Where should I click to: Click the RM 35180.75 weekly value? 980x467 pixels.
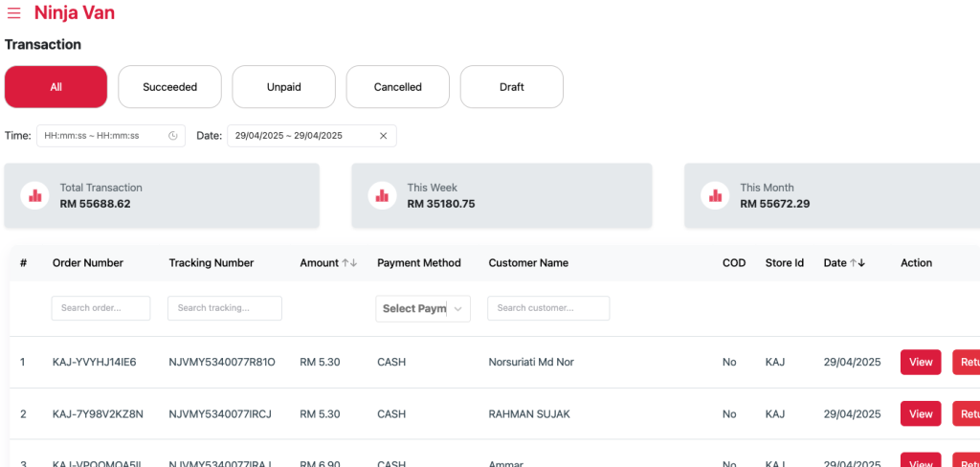tap(441, 204)
